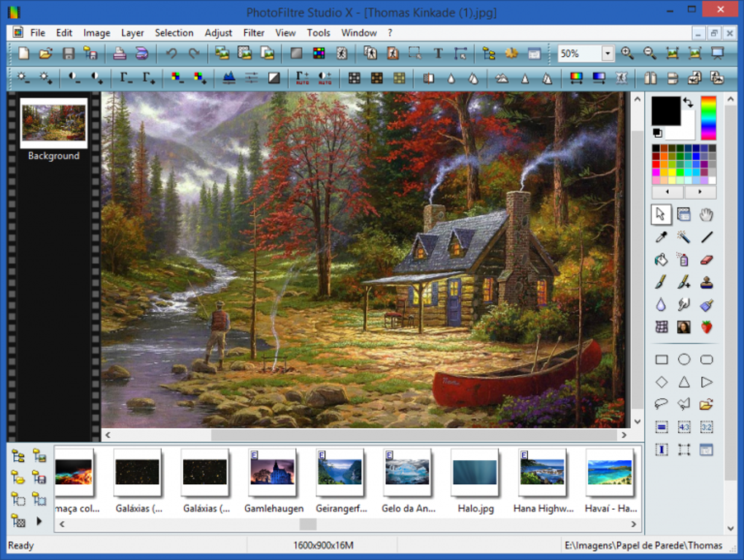Select the Paintbrush tool
The width and height of the screenshot is (744, 560).
click(661, 282)
